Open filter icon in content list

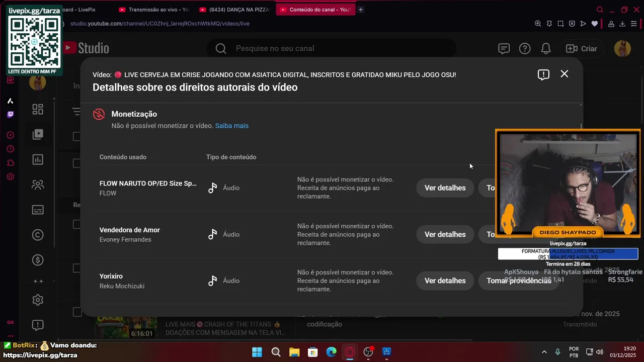[x=76, y=111]
